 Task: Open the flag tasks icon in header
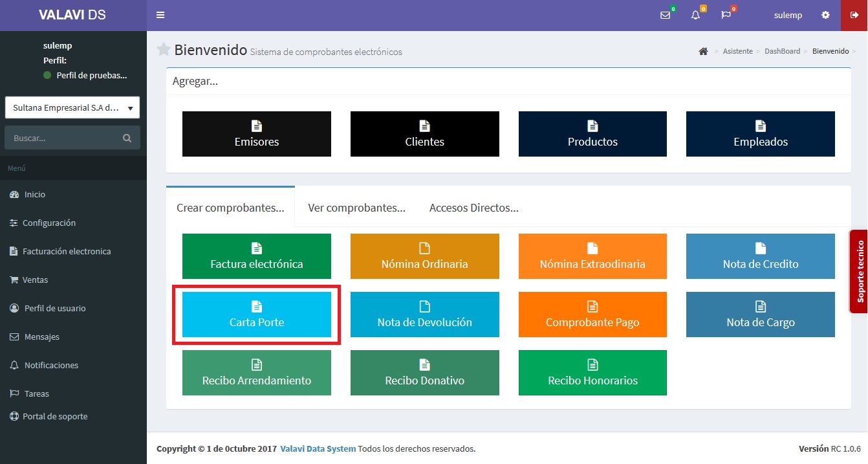pyautogui.click(x=726, y=15)
